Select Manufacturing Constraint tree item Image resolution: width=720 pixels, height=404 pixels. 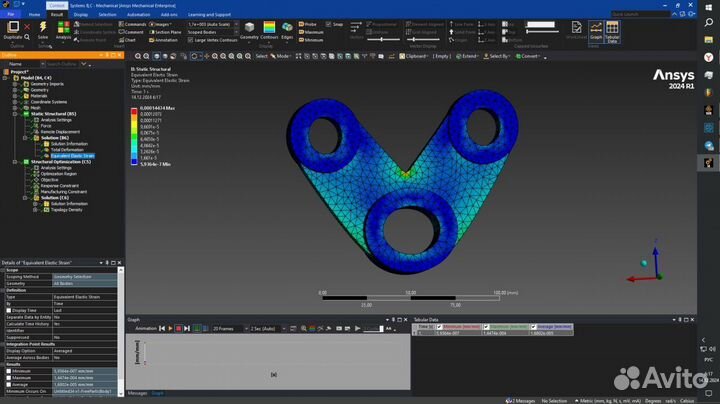click(63, 192)
